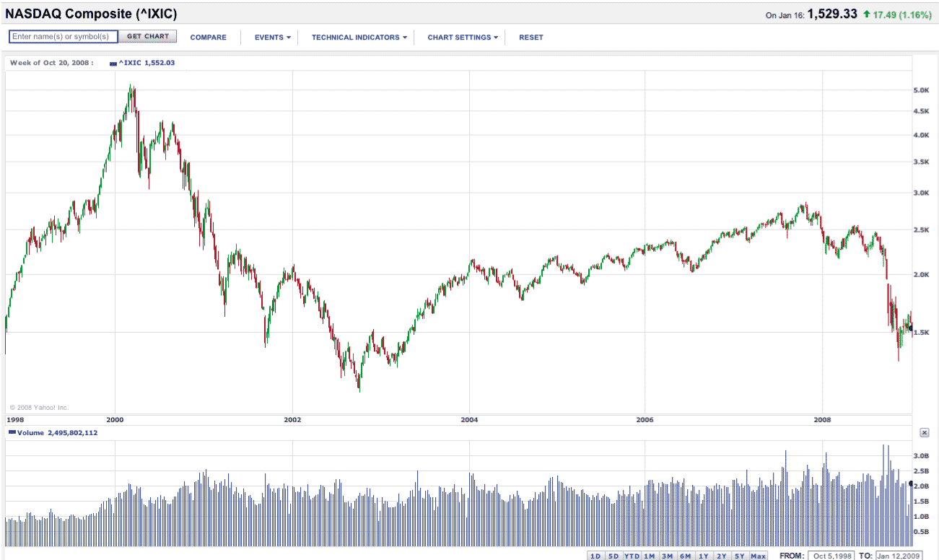Click the Week of Oct 20, 2008 label
The width and height of the screenshot is (939, 560).
[x=51, y=63]
